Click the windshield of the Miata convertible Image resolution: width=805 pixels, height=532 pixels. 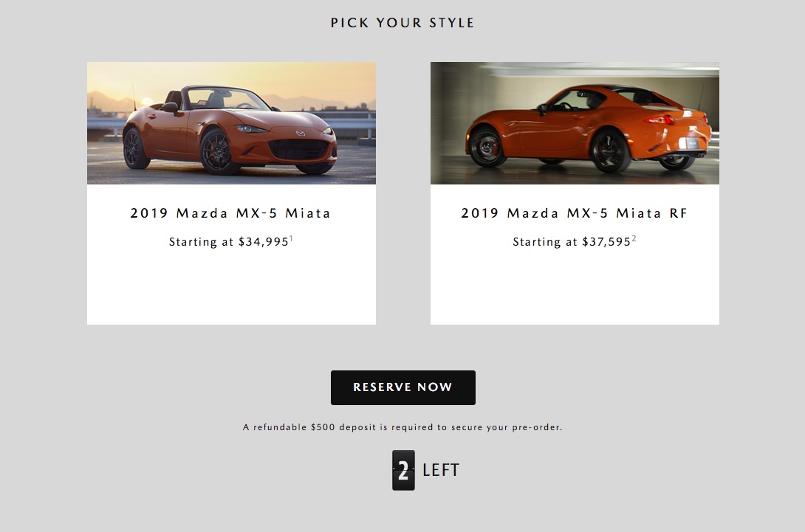click(x=225, y=98)
